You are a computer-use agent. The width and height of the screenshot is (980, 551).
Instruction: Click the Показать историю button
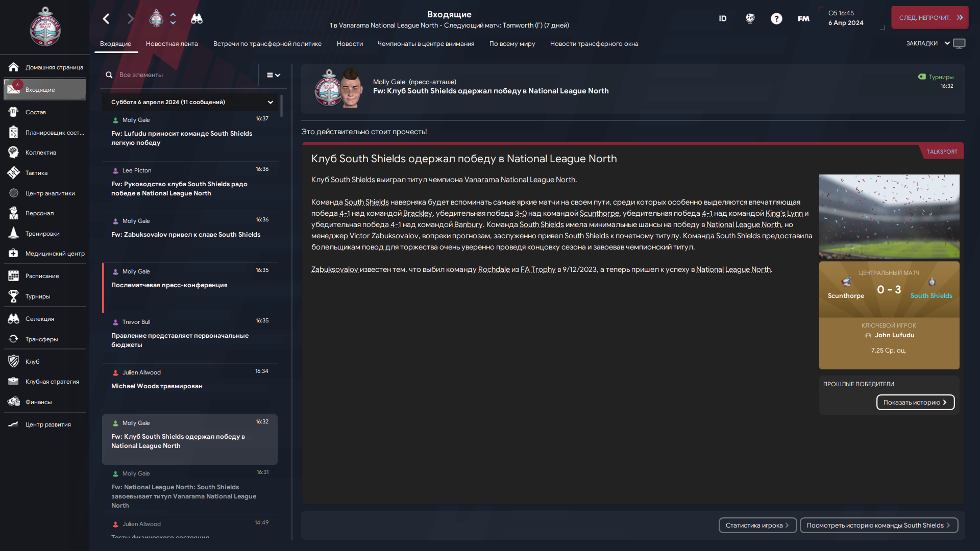915,403
